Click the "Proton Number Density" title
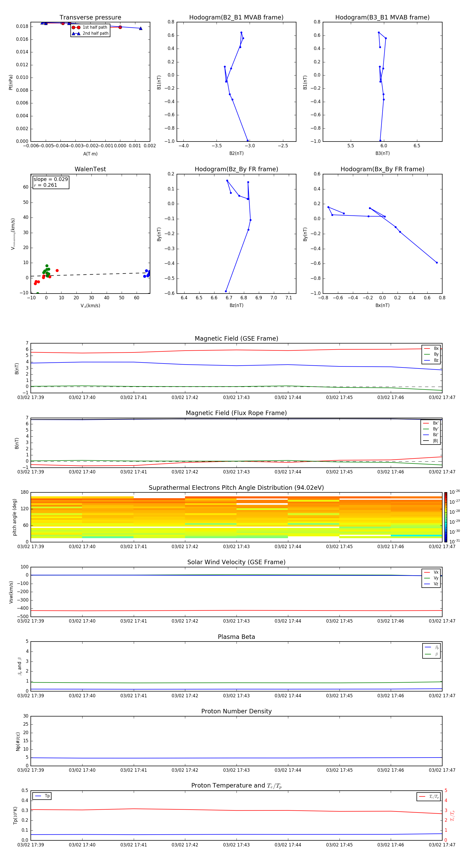 tap(236, 711)
